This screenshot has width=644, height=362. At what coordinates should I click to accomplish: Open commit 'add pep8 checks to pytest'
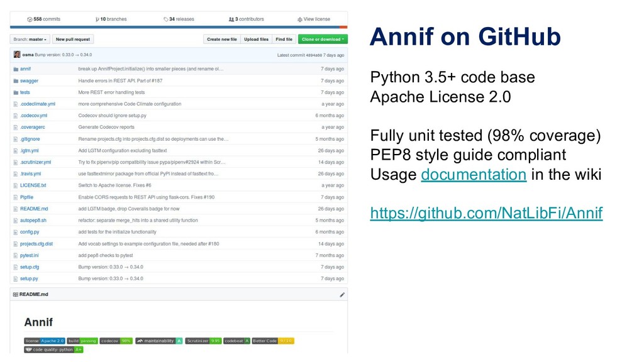pos(106,255)
